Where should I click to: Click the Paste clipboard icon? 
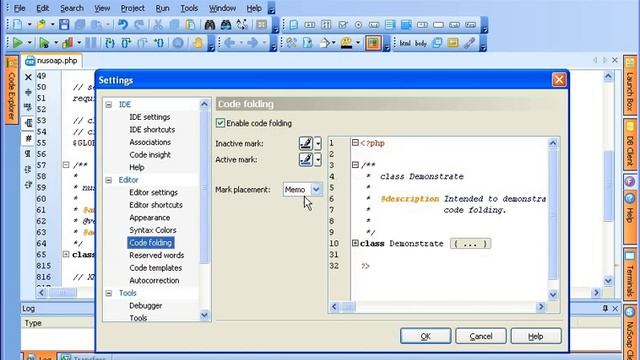point(190,25)
